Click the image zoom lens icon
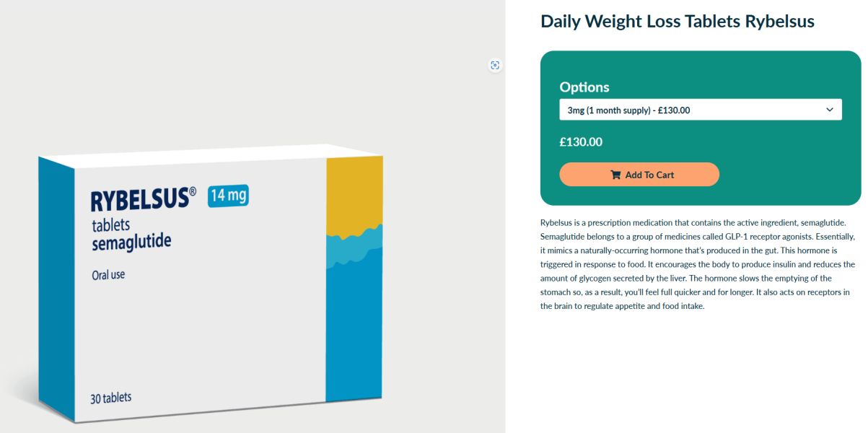 (495, 65)
